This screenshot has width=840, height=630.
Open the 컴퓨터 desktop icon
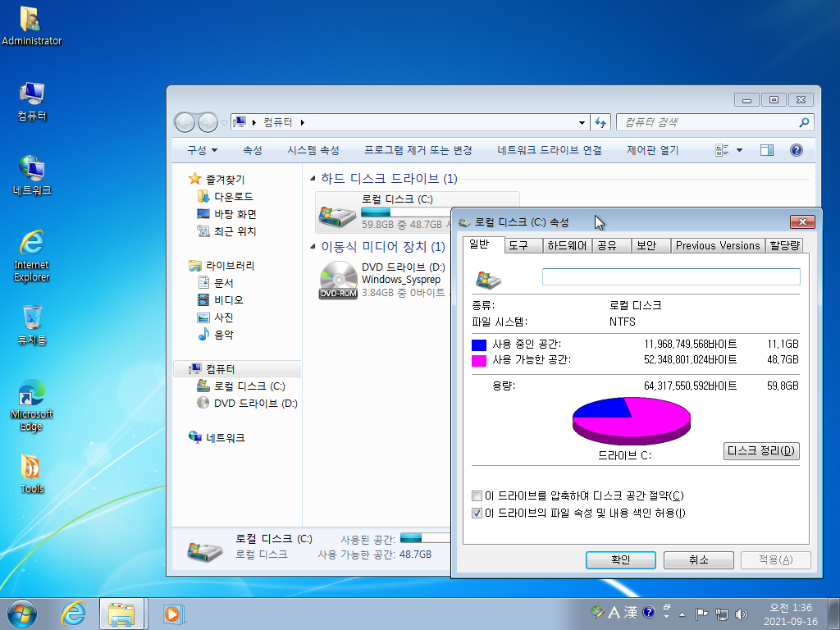pyautogui.click(x=32, y=101)
